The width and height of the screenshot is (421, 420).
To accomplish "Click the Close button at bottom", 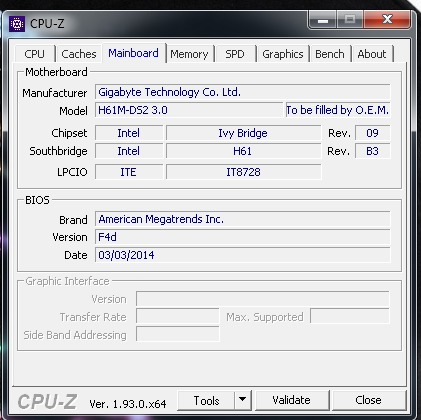I will pos(368,400).
